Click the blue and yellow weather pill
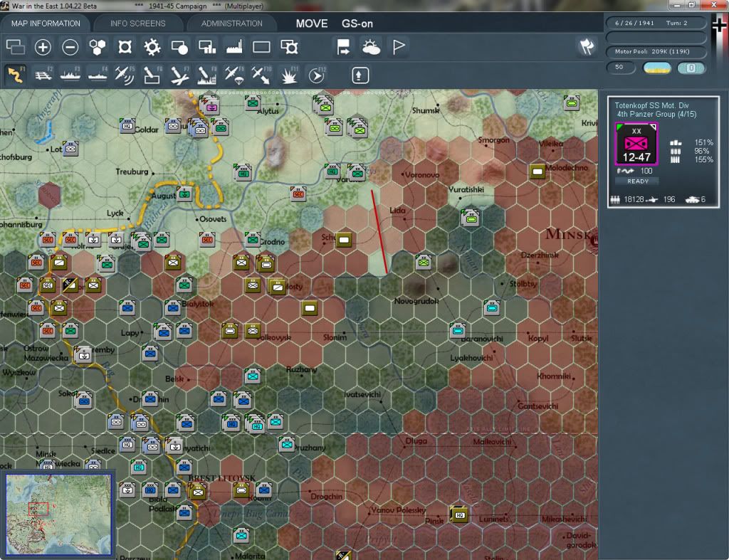Image resolution: width=729 pixels, height=560 pixels. tap(656, 68)
